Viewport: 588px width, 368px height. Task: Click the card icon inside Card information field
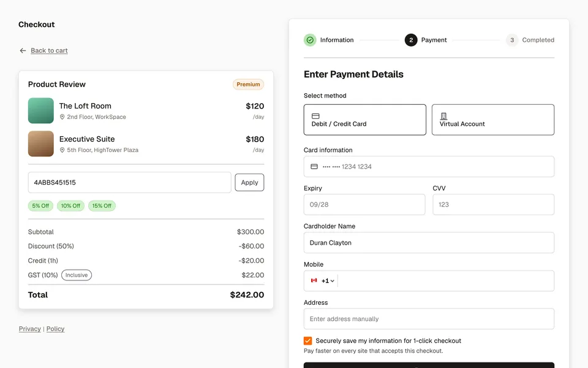[x=314, y=166]
